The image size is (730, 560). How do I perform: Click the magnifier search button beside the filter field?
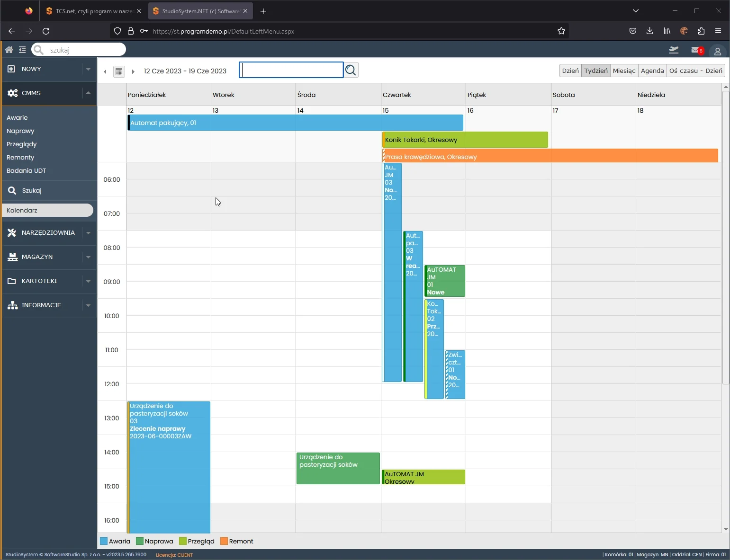351,71
